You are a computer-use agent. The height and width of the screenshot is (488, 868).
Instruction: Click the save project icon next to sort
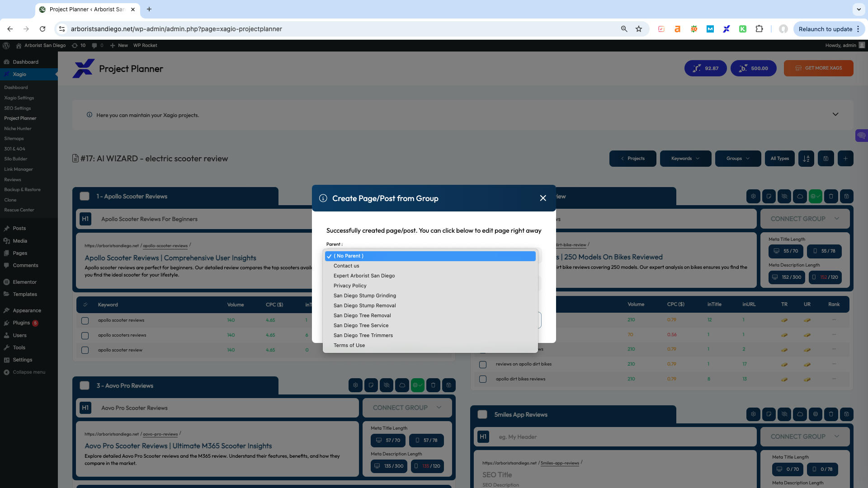(x=826, y=159)
